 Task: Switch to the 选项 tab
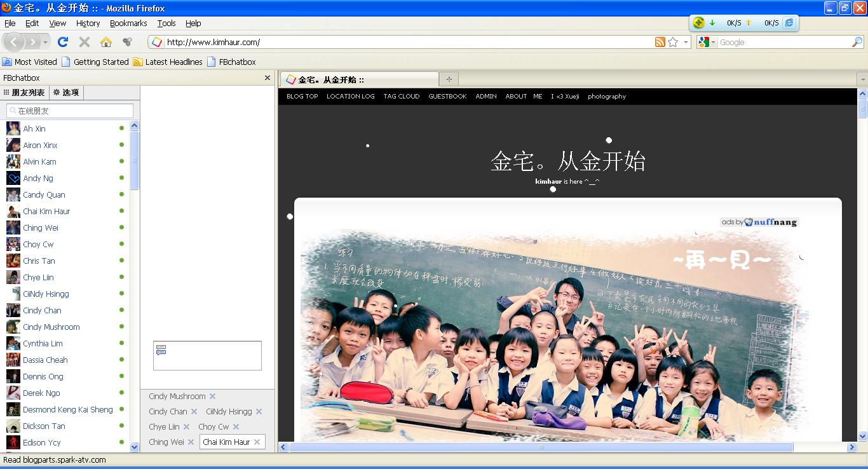coord(66,93)
